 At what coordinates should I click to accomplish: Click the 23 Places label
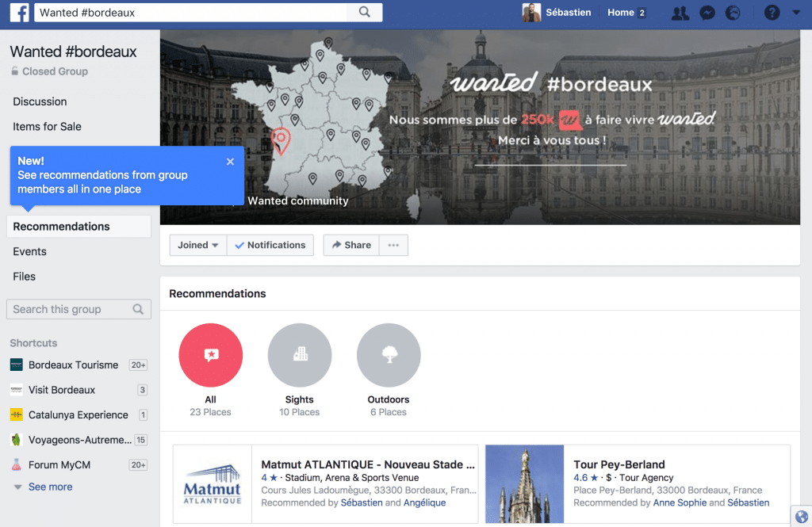coord(210,412)
